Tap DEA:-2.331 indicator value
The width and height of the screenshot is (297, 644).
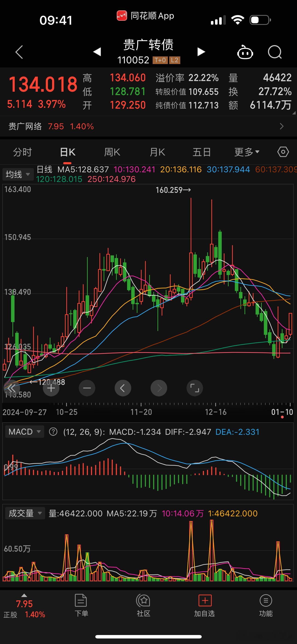238,432
